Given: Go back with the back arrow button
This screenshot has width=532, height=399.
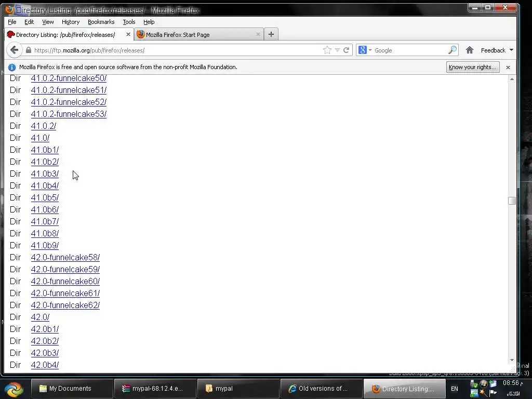Looking at the screenshot, I should [x=14, y=50].
